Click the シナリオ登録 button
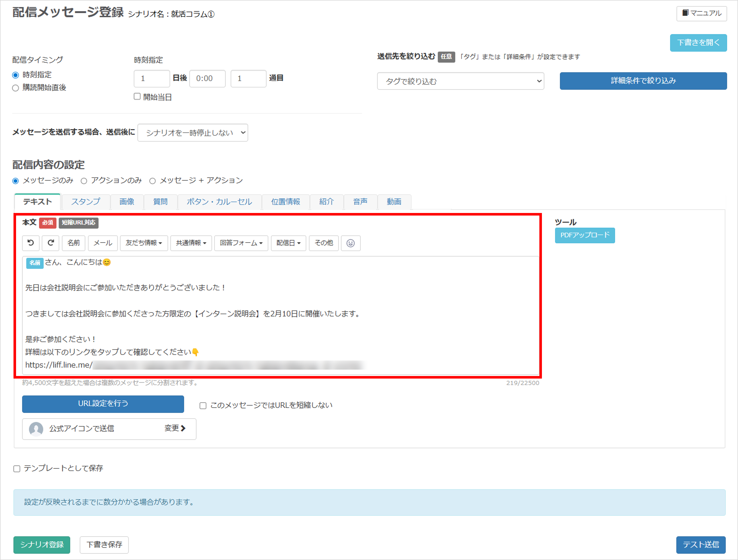 [42, 545]
